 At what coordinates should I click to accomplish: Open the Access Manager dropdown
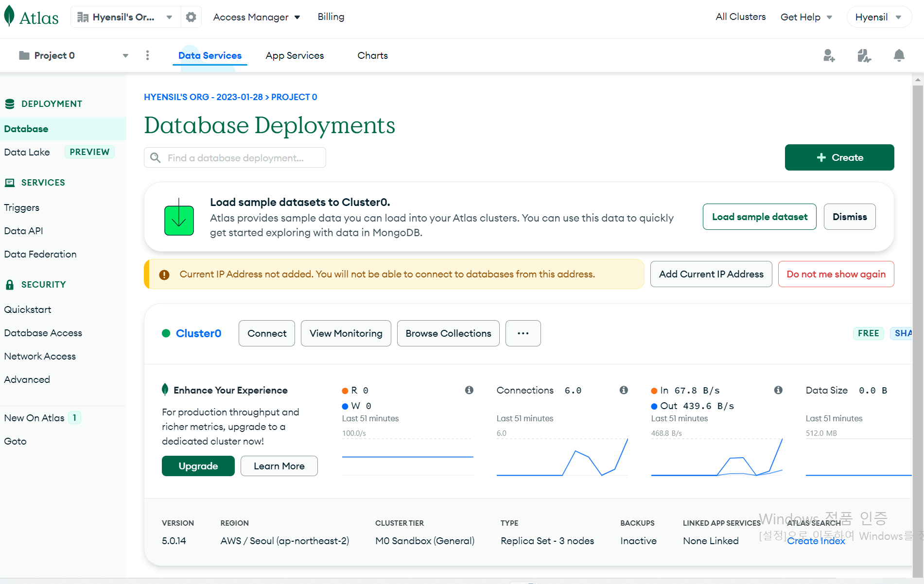point(257,17)
